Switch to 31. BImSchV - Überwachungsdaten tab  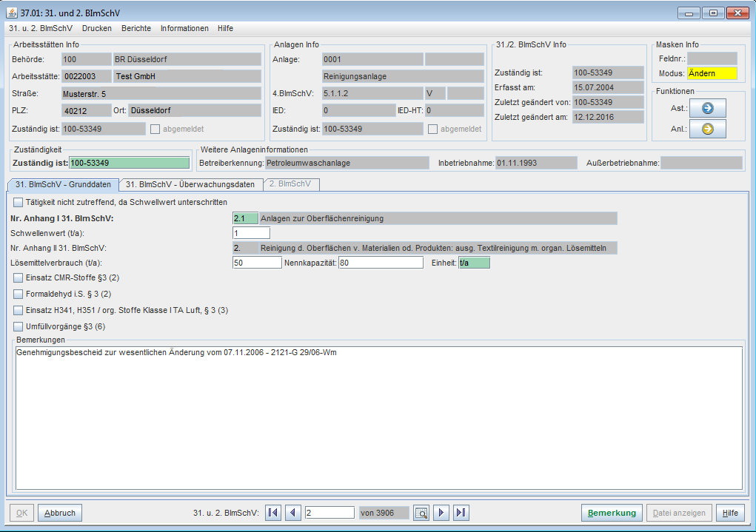(x=192, y=184)
